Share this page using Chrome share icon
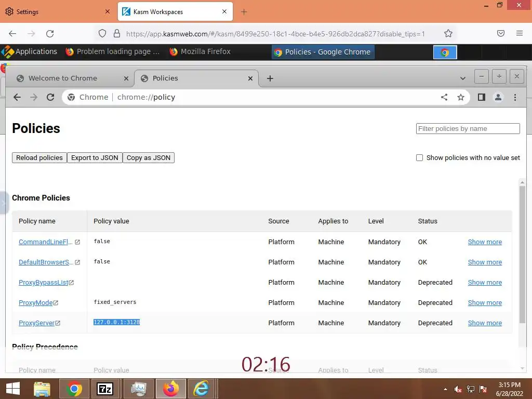This screenshot has width=532, height=399. point(444,97)
